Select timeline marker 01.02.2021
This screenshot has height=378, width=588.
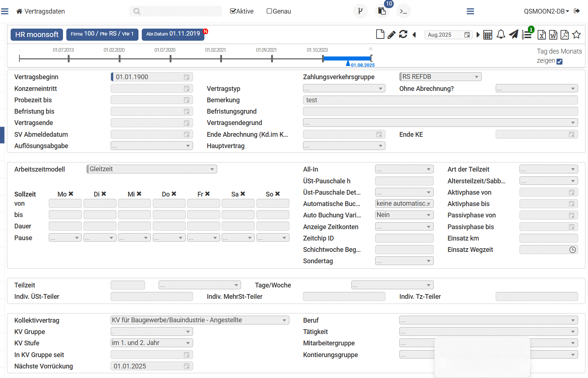[x=221, y=58]
